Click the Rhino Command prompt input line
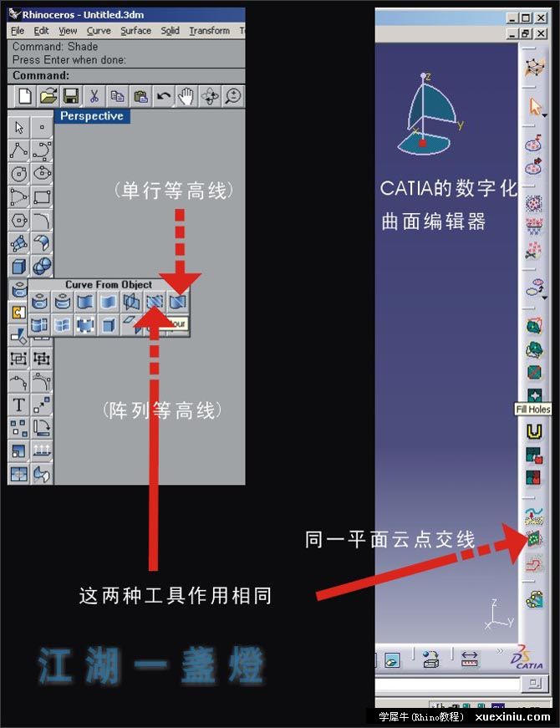560x728 pixels. coord(126,75)
